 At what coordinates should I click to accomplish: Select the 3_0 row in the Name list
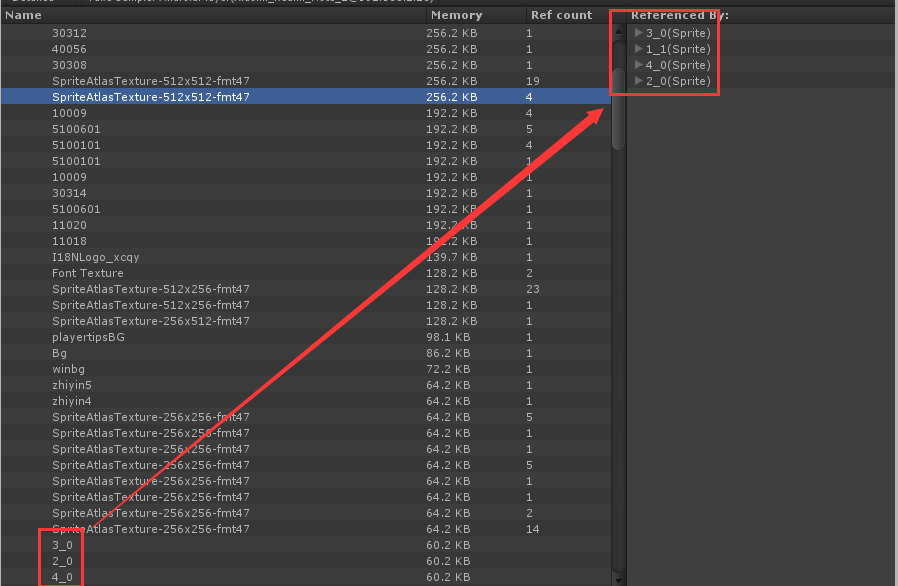(306, 545)
